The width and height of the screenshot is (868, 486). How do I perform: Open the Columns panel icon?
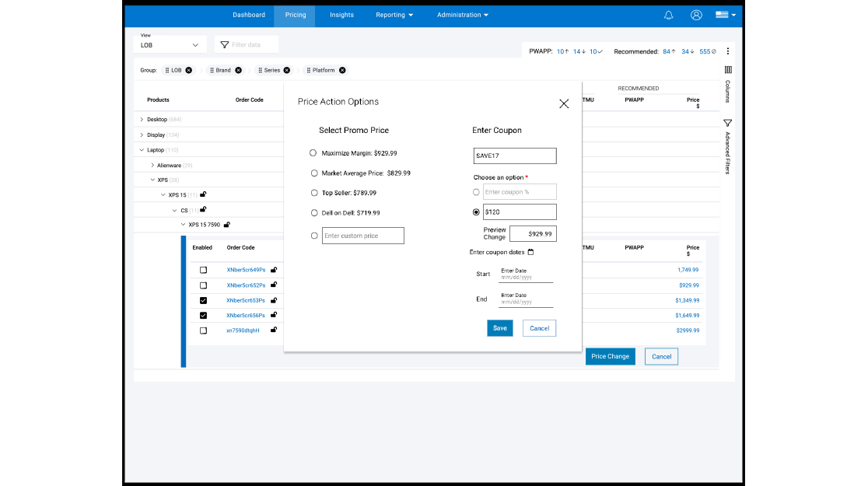tap(728, 70)
